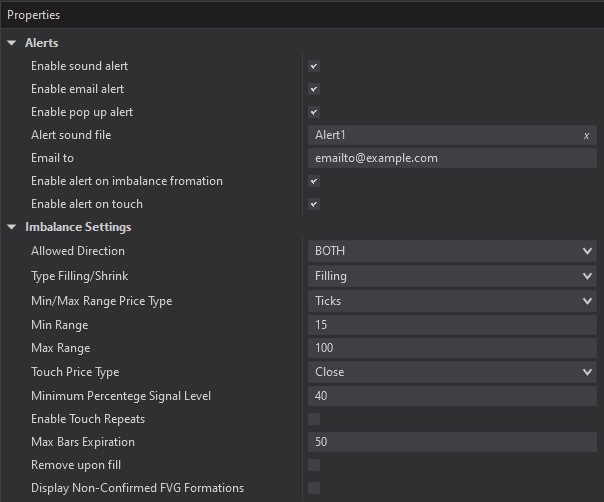
Task: Click the Imbalance Settings heading
Action: 78,227
